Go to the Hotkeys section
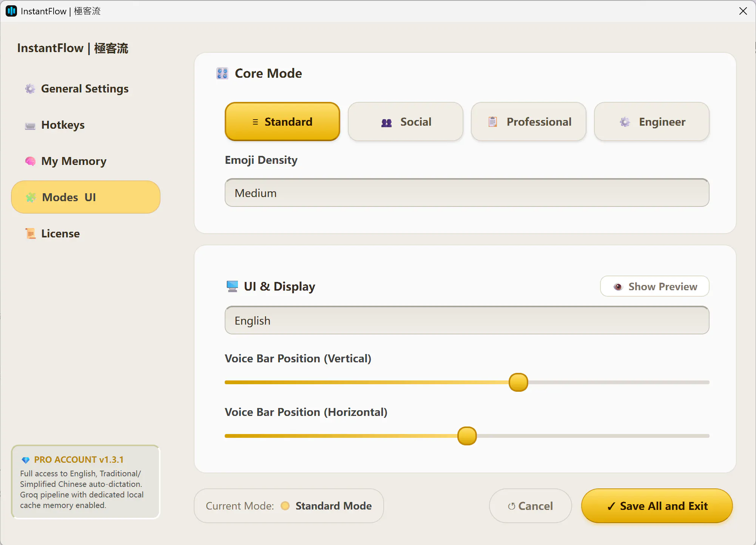This screenshot has width=756, height=545. tap(86, 125)
